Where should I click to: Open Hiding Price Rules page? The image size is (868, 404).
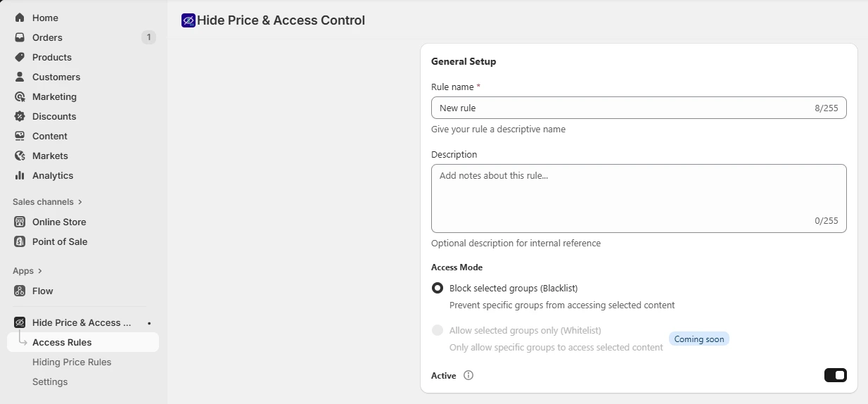pyautogui.click(x=72, y=362)
